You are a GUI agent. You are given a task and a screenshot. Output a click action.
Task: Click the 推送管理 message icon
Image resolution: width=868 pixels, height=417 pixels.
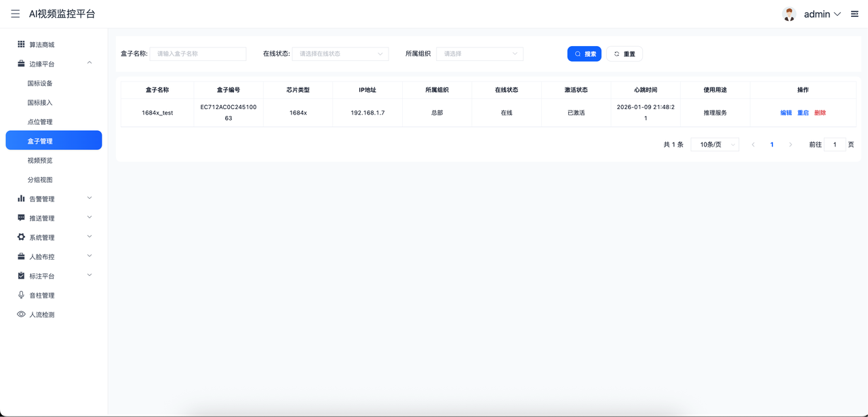coord(21,218)
